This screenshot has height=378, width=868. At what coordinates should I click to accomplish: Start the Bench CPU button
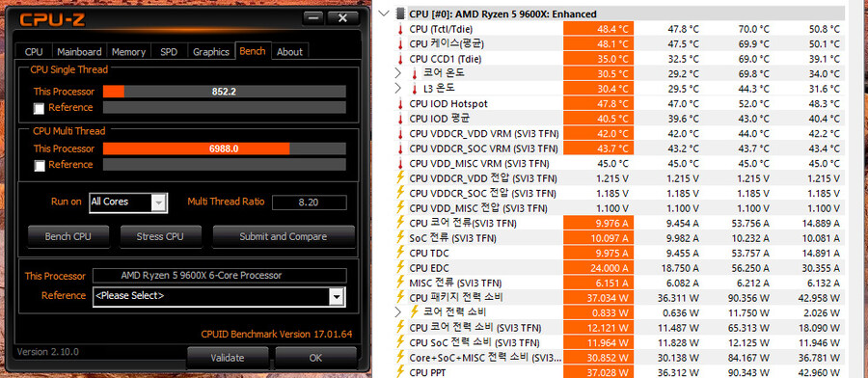[x=68, y=236]
